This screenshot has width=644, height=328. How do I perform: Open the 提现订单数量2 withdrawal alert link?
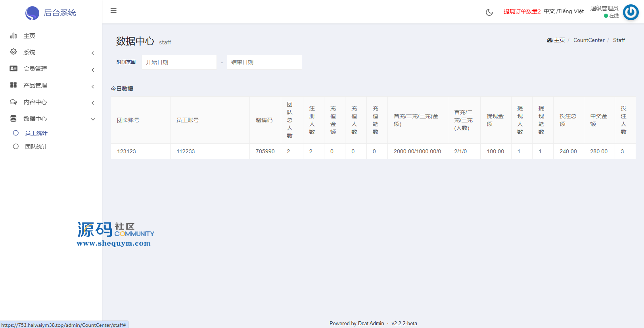point(522,11)
